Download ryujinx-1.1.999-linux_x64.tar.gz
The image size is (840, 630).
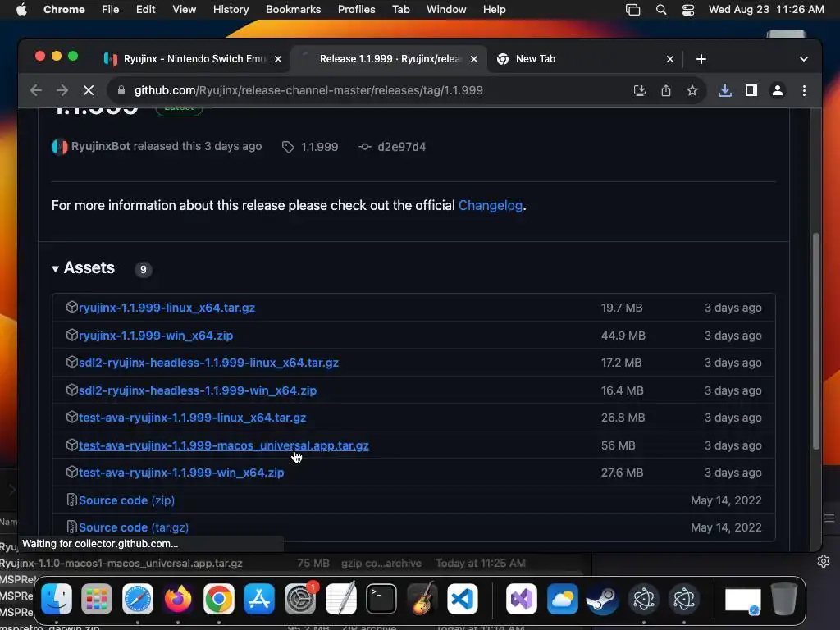167,308
